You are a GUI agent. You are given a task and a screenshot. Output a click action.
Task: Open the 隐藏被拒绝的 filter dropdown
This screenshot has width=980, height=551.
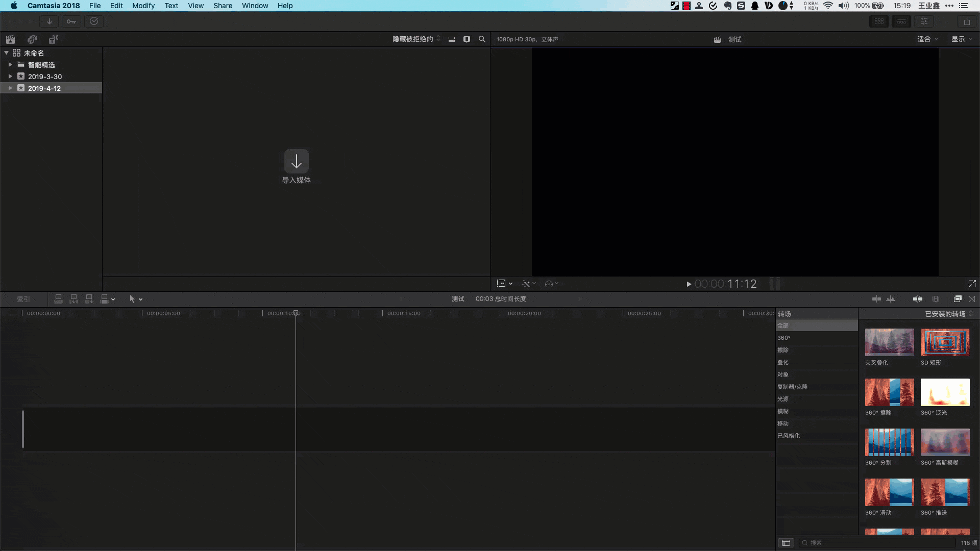416,39
